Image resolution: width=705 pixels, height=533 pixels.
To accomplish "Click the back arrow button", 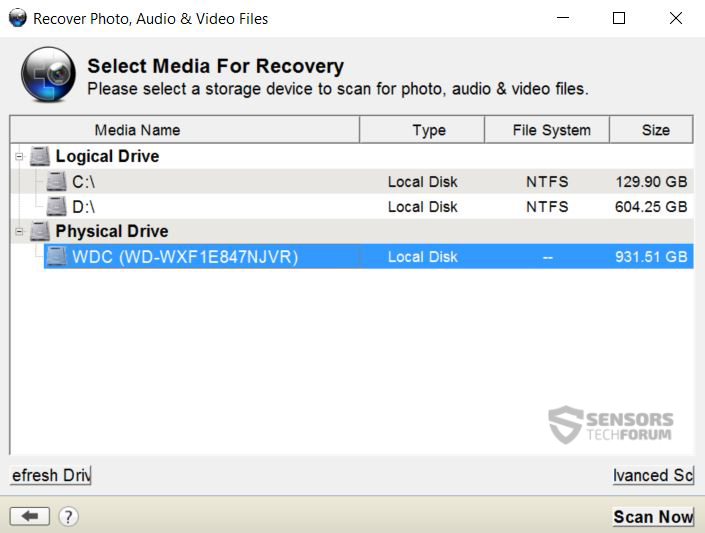I will pos(30,516).
